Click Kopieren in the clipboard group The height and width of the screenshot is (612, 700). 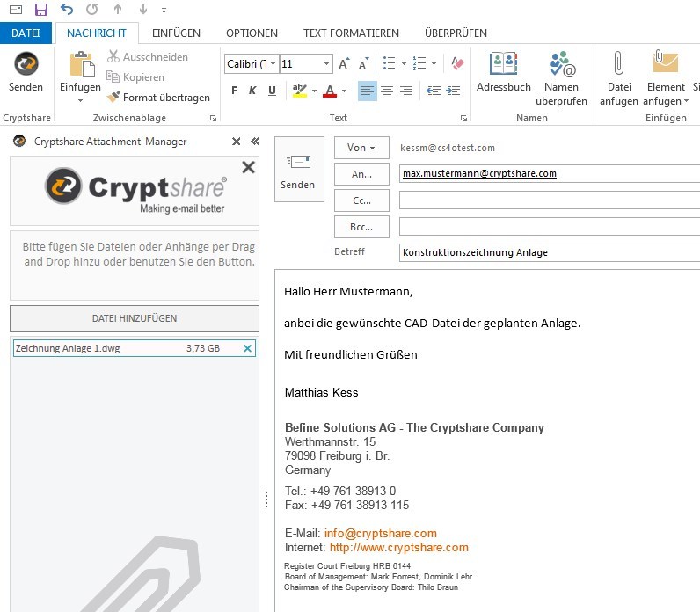[x=135, y=77]
